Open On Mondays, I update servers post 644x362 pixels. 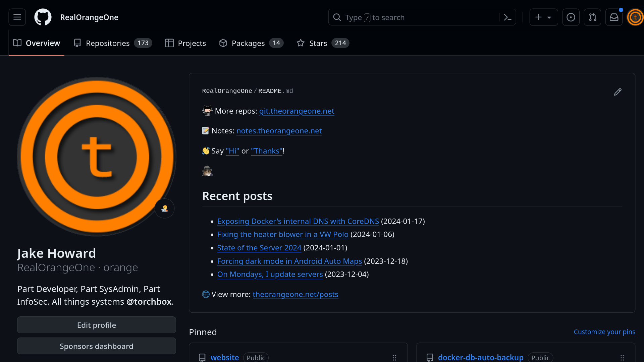pos(270,275)
